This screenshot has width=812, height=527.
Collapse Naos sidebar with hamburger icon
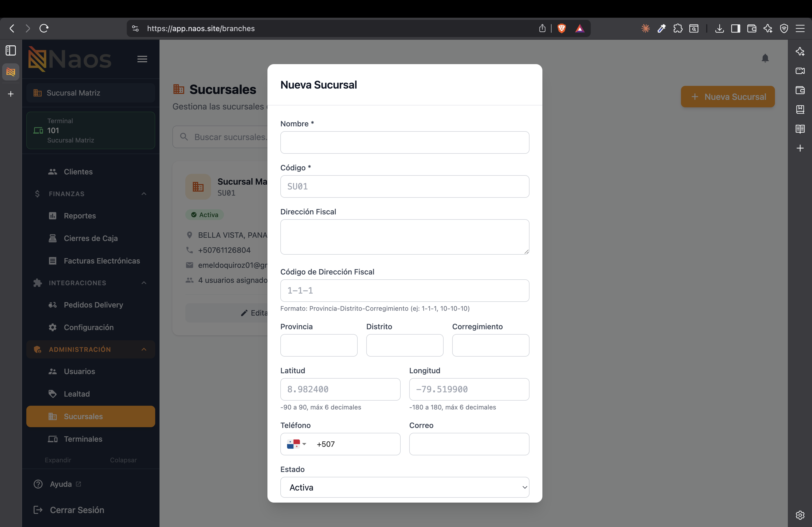(142, 59)
